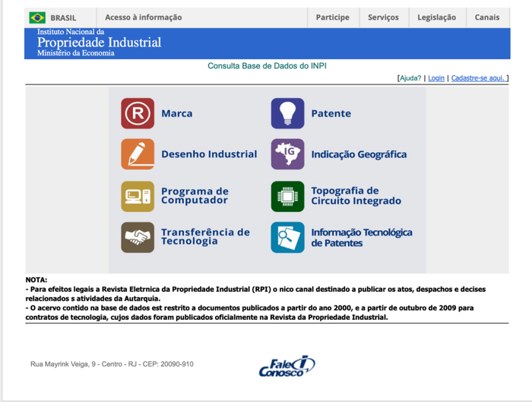Click the Ajuda? help link

[x=410, y=78]
